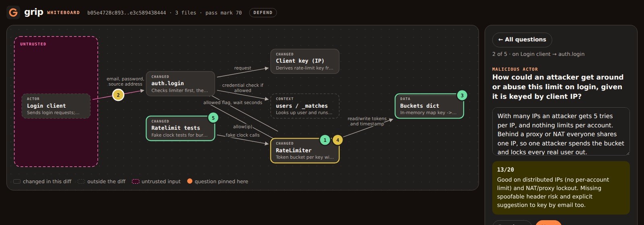This screenshot has height=225, width=644.
Task: Click the 'read/write tokens and timestamp' edge label
Action: (367, 121)
